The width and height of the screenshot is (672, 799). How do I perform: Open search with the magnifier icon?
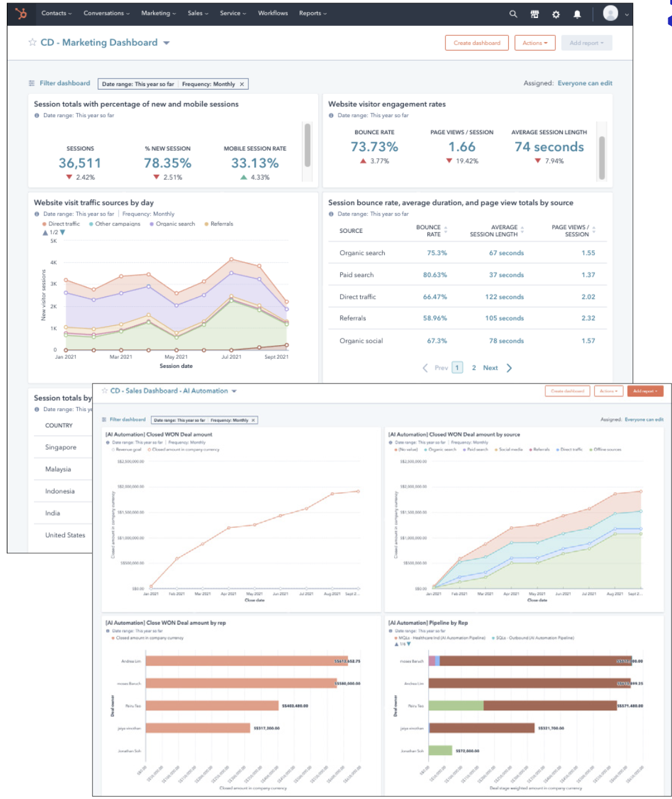513,14
